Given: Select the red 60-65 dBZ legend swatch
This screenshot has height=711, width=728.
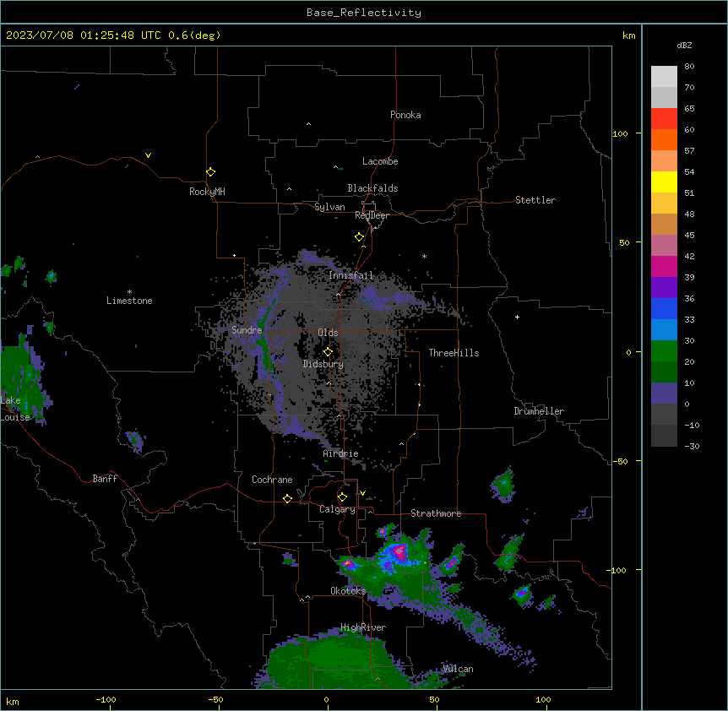Looking at the screenshot, I should click(664, 118).
